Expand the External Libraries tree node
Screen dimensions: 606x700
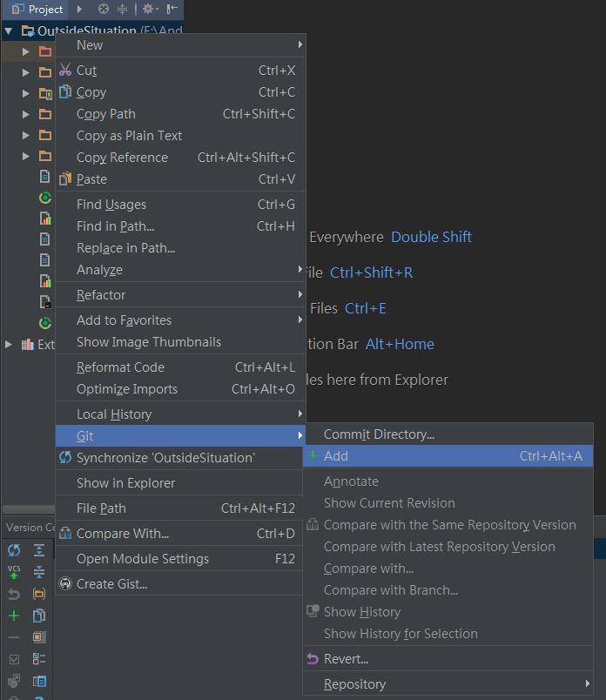point(9,345)
